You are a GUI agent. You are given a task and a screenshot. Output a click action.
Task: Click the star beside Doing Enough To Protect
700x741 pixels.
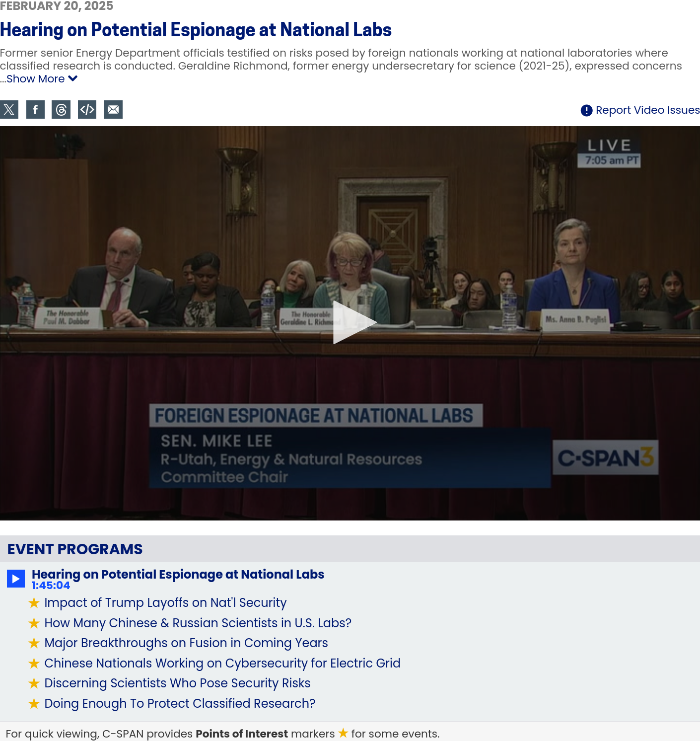click(x=34, y=703)
